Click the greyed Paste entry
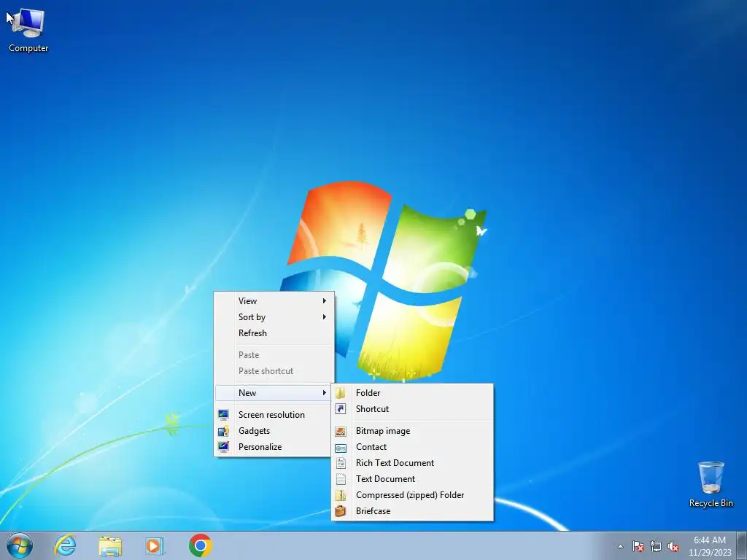 [274, 355]
